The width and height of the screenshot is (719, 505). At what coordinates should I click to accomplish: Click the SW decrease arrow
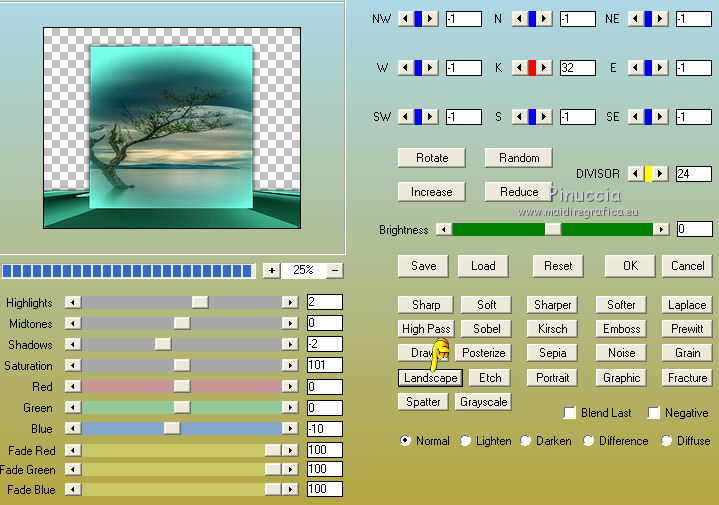point(405,117)
